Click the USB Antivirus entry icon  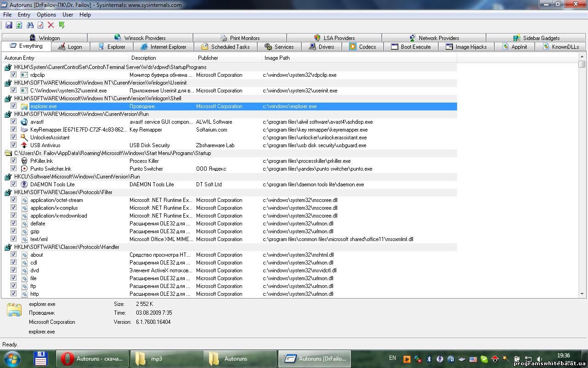point(24,145)
